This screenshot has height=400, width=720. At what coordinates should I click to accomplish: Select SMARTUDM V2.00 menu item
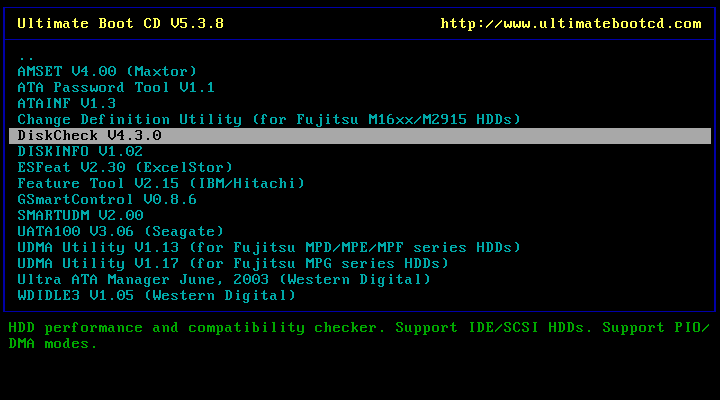(80, 216)
